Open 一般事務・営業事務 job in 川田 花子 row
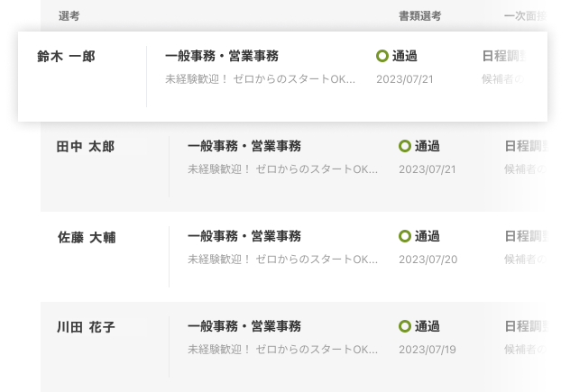Viewport: 570px width, 392px height. (244, 326)
